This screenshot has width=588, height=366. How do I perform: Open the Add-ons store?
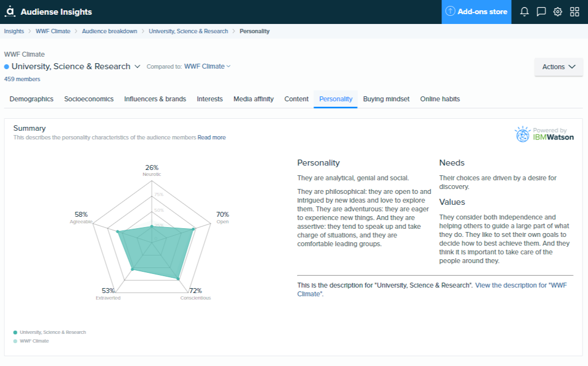coord(482,11)
